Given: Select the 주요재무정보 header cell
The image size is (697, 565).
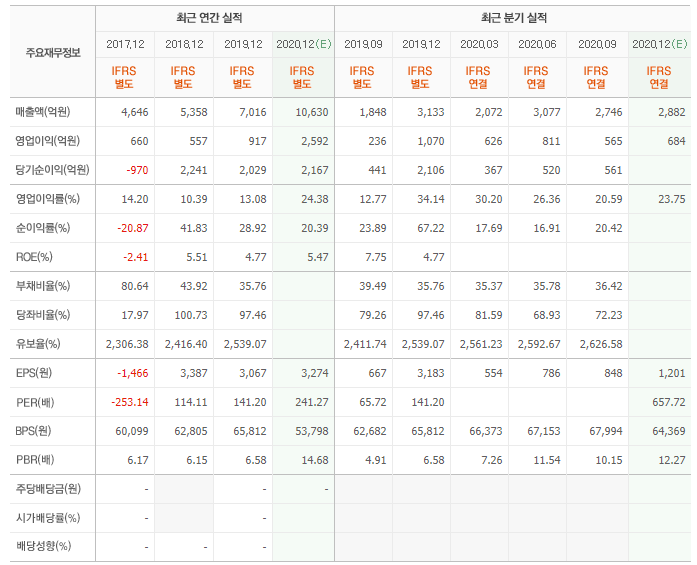Looking at the screenshot, I should [53, 53].
